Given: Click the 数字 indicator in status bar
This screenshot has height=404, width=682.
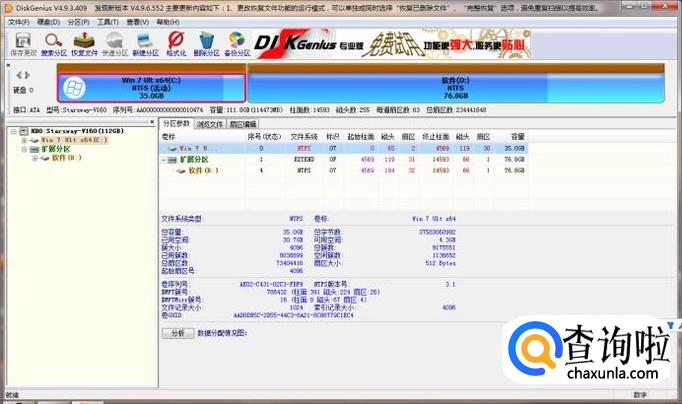Looking at the screenshot, I should click(x=640, y=395).
